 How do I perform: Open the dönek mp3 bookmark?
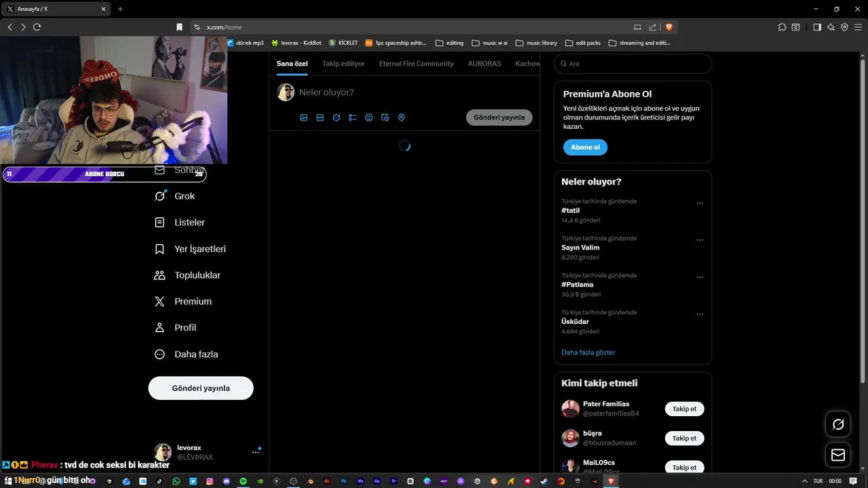click(x=245, y=43)
